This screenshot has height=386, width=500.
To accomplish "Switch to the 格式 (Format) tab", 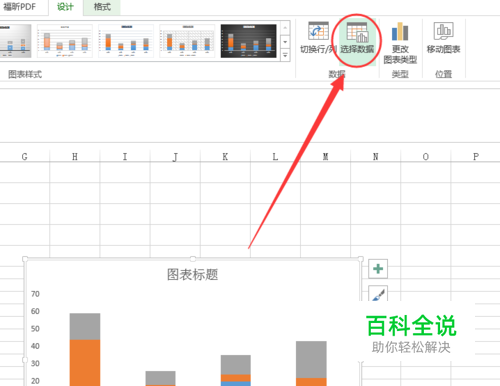I will (102, 7).
